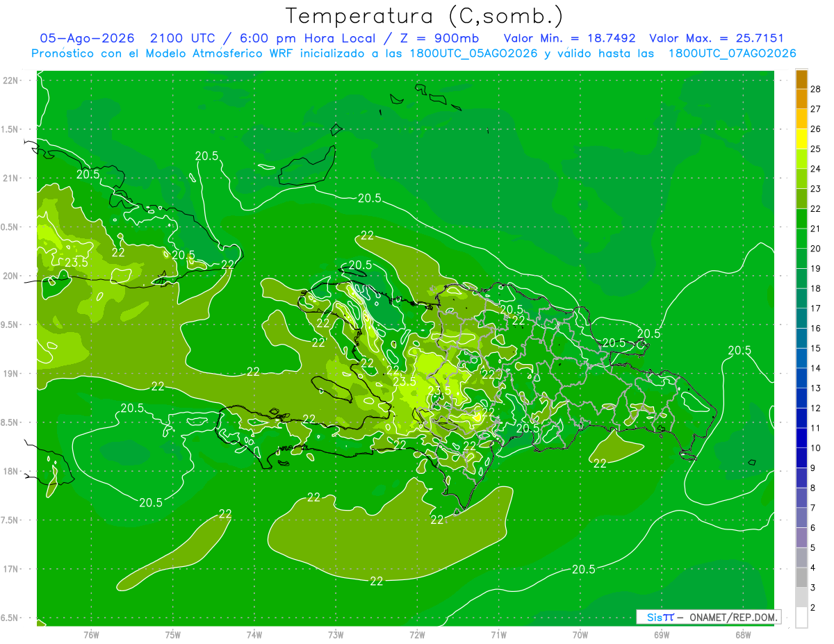
Task: Click the 72W longitude axis label
Action: tap(417, 635)
